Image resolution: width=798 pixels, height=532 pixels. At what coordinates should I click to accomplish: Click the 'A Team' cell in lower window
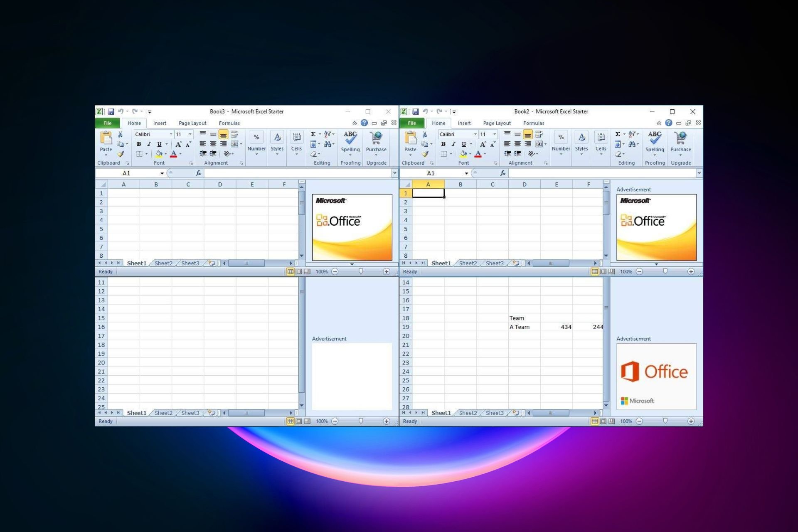coord(524,327)
